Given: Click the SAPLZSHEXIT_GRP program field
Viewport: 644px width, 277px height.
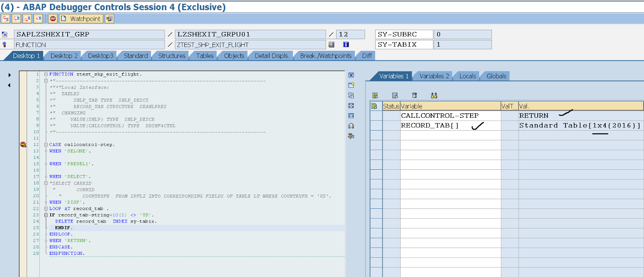Looking at the screenshot, I should 89,34.
